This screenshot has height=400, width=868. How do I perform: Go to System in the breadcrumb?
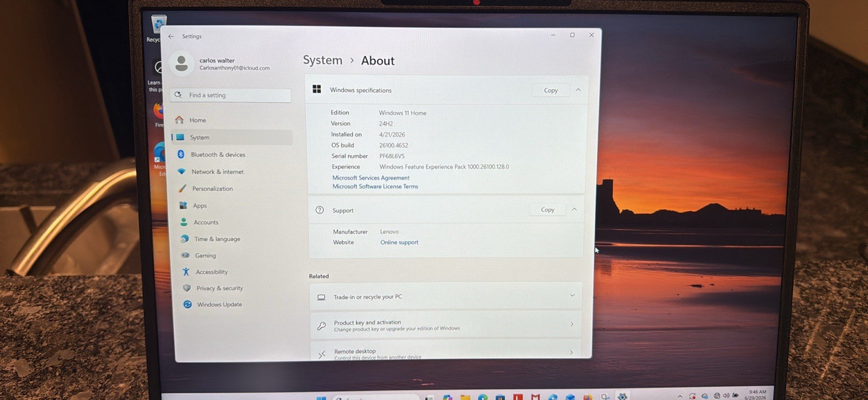click(x=323, y=60)
